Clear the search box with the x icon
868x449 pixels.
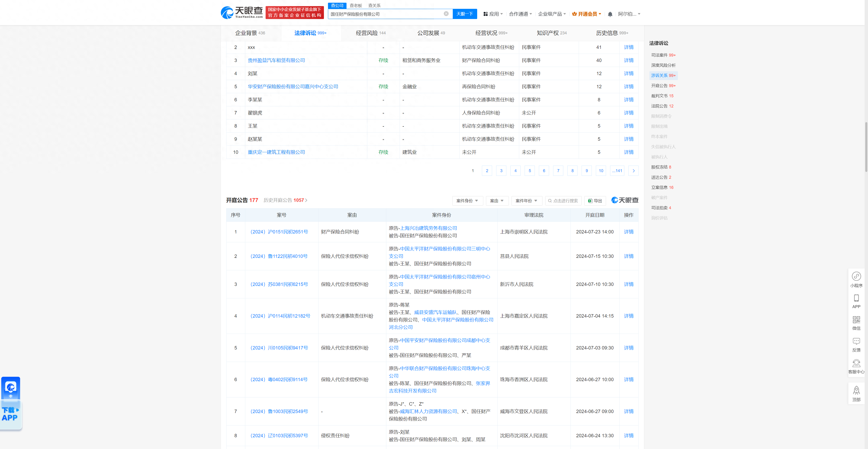pos(446,14)
